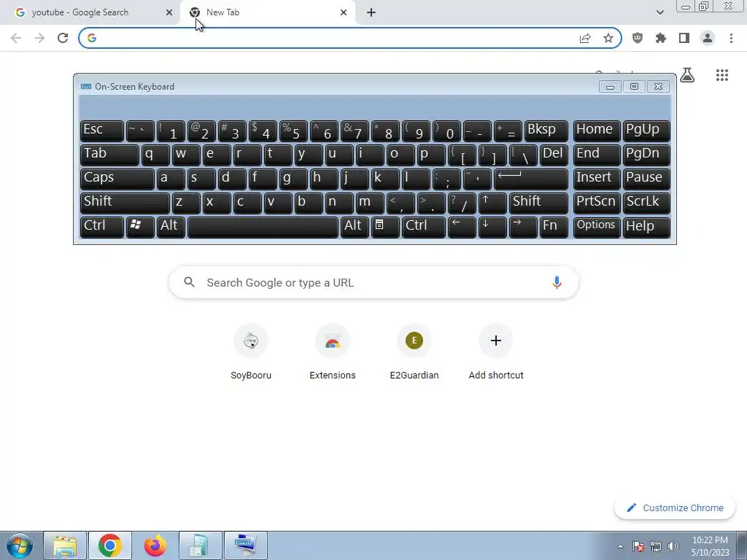Click the taskbar clock showing 10:22 PM

710,546
